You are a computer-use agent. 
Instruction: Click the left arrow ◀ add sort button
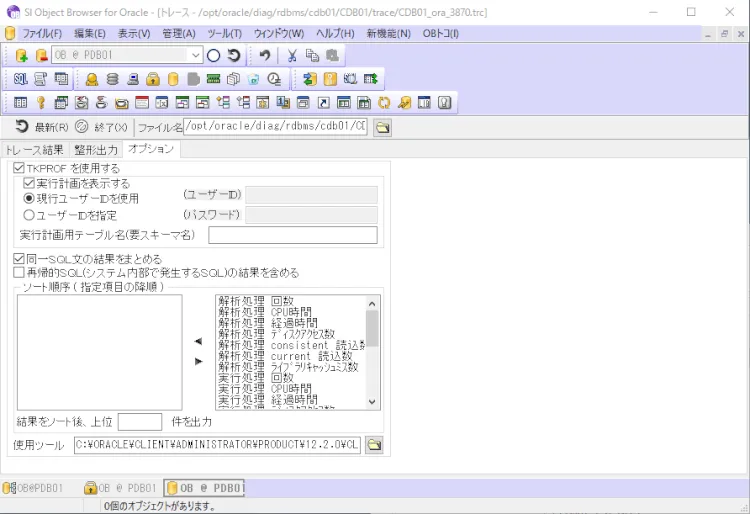(199, 341)
